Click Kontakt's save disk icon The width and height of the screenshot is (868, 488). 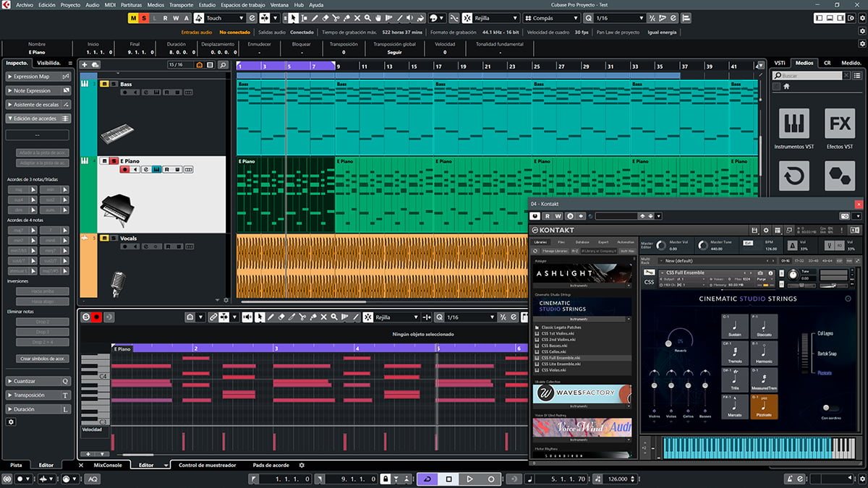754,230
